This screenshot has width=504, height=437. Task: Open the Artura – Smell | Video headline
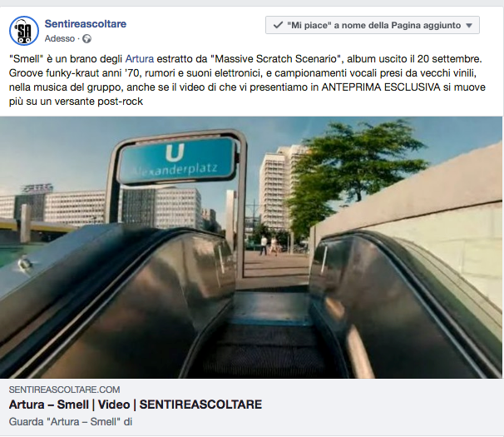[x=136, y=405]
